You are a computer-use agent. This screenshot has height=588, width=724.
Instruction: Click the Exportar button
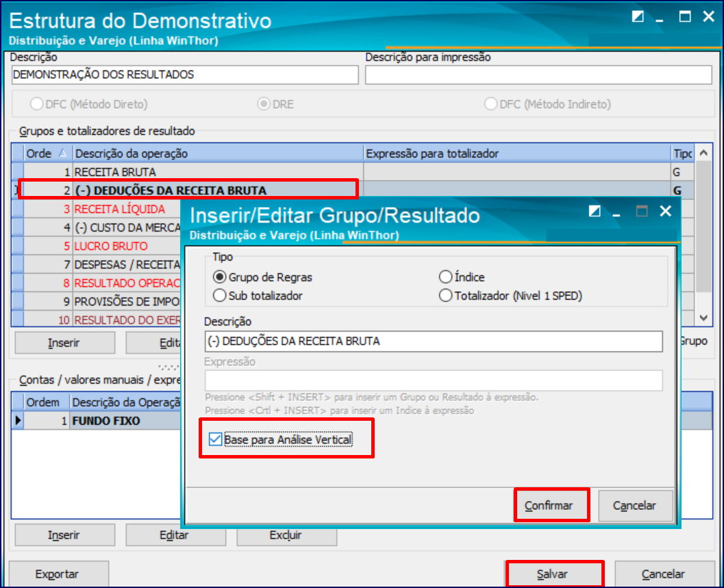point(58,574)
